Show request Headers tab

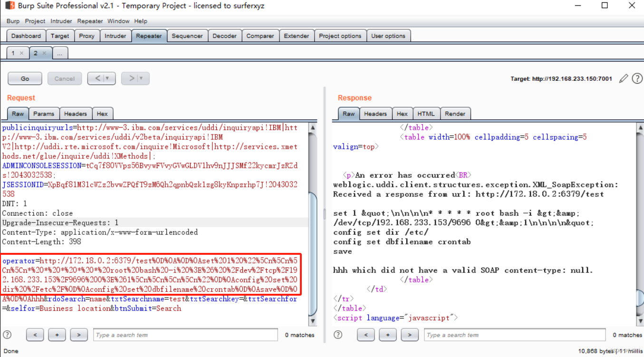pos(76,114)
